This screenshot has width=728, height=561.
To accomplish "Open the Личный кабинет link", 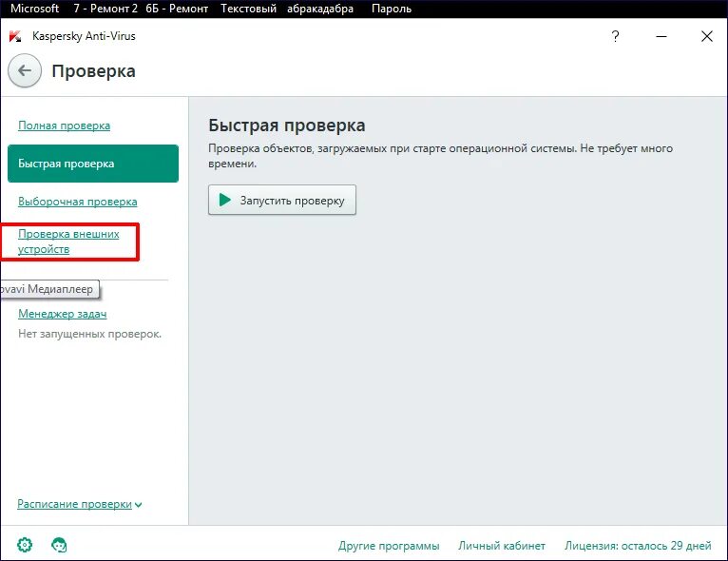I will [x=502, y=545].
